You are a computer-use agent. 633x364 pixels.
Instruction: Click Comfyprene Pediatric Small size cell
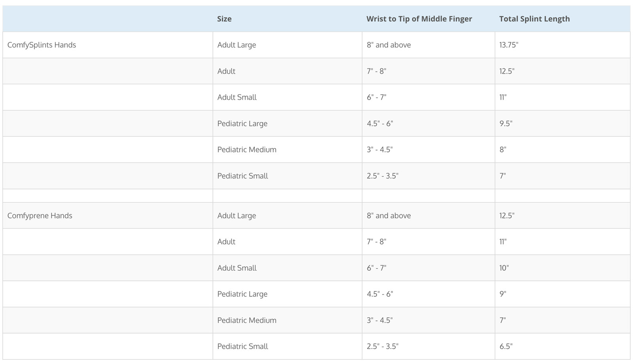[x=287, y=346]
